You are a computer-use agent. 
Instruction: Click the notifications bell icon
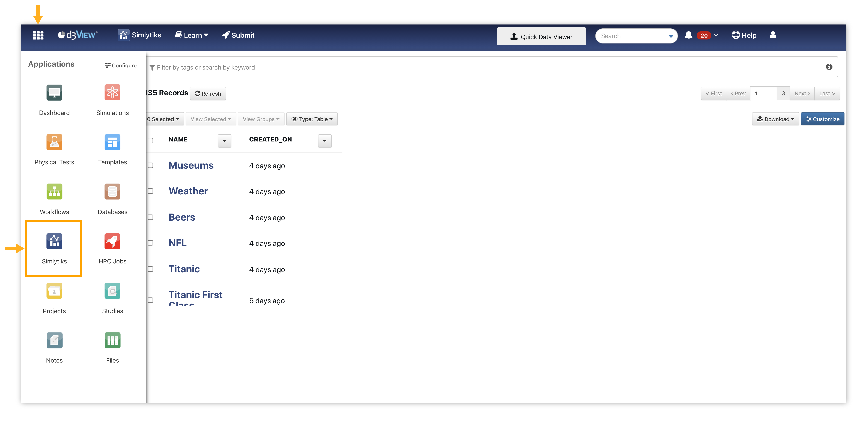688,35
